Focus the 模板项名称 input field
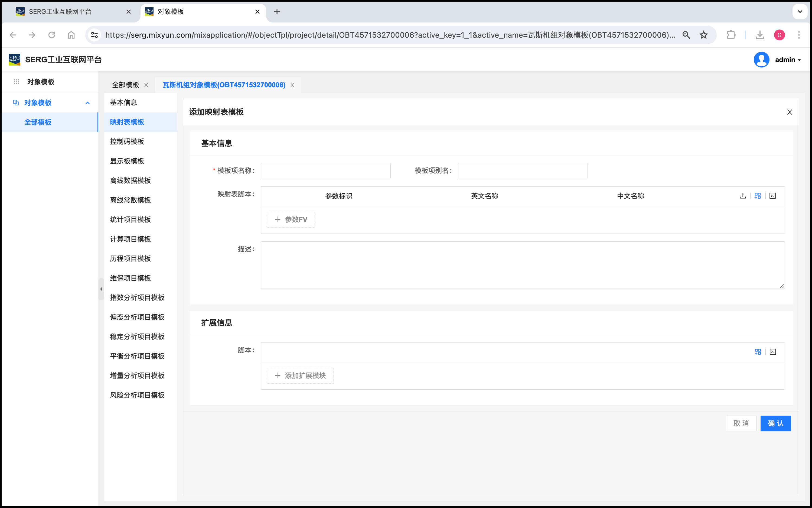Viewport: 812px width, 508px height. pos(325,171)
